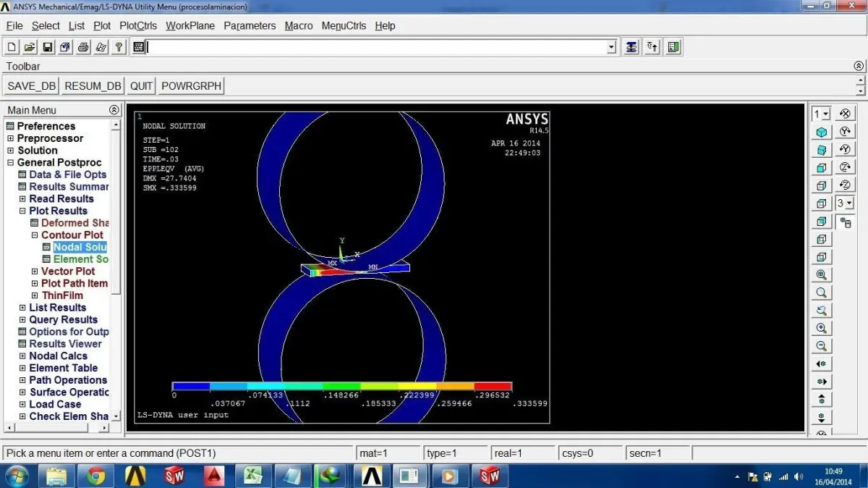
Task: Click the Pan Model Down arrow icon
Action: point(821,417)
